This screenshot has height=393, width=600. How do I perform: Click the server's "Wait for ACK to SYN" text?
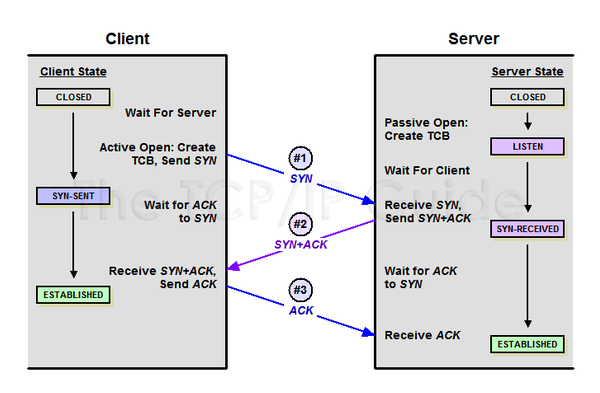point(421,277)
